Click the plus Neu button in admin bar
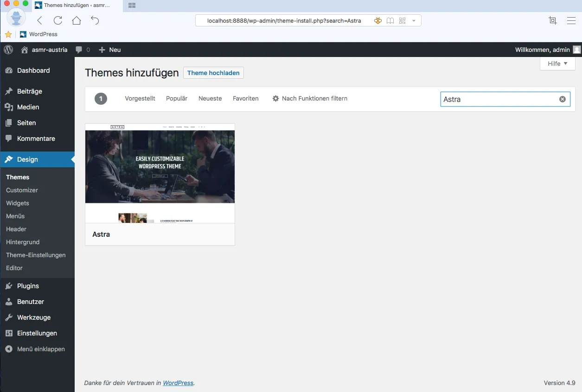Screen dimensions: 582x392 (x=110, y=50)
